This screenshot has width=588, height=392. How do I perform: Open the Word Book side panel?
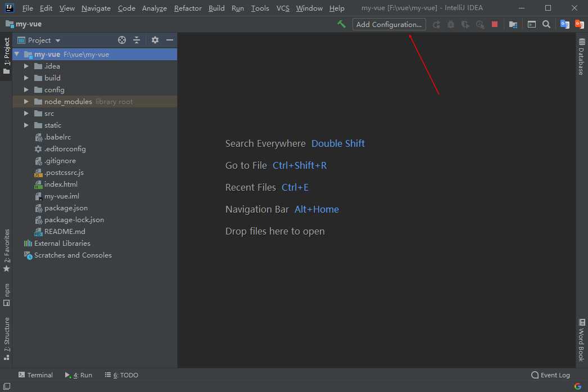pyautogui.click(x=581, y=340)
